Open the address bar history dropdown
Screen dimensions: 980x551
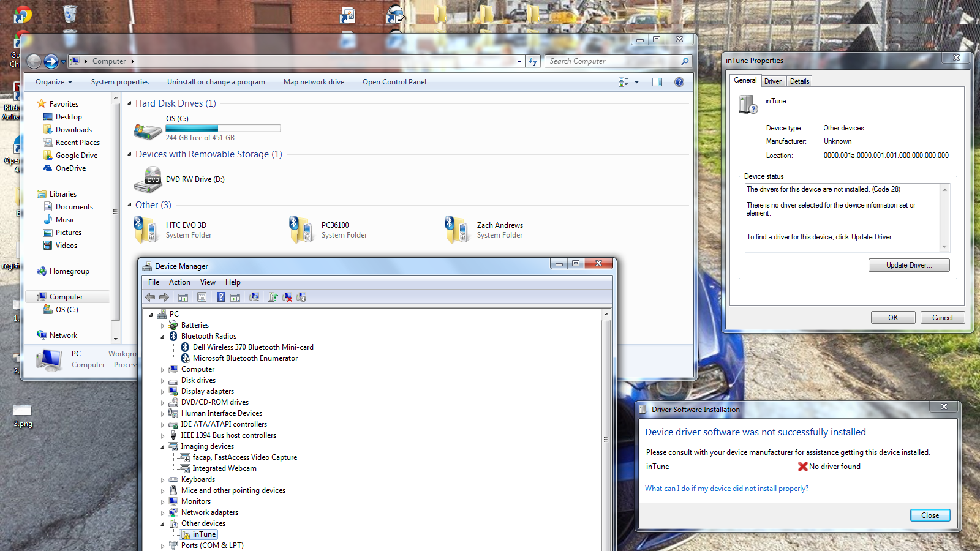tap(519, 61)
